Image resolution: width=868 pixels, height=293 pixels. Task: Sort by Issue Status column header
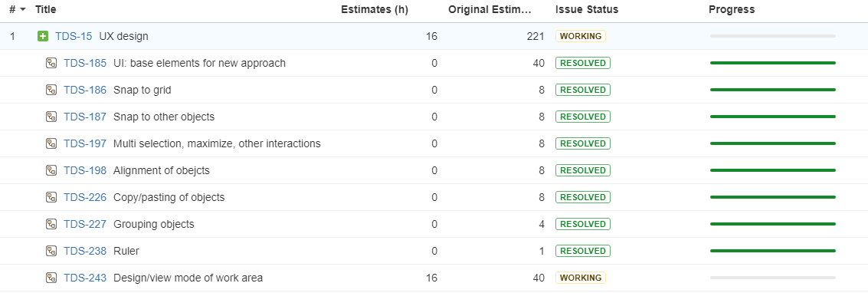click(x=587, y=9)
